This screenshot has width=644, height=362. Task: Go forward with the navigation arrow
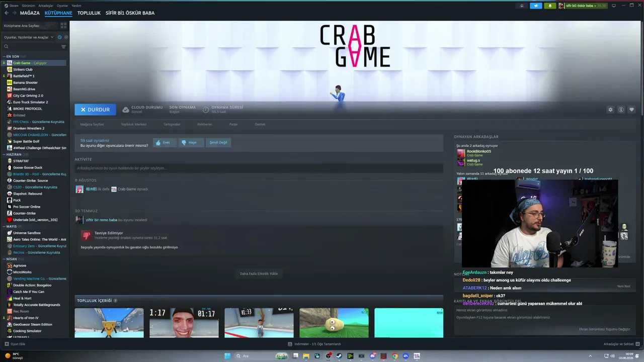[x=14, y=13]
